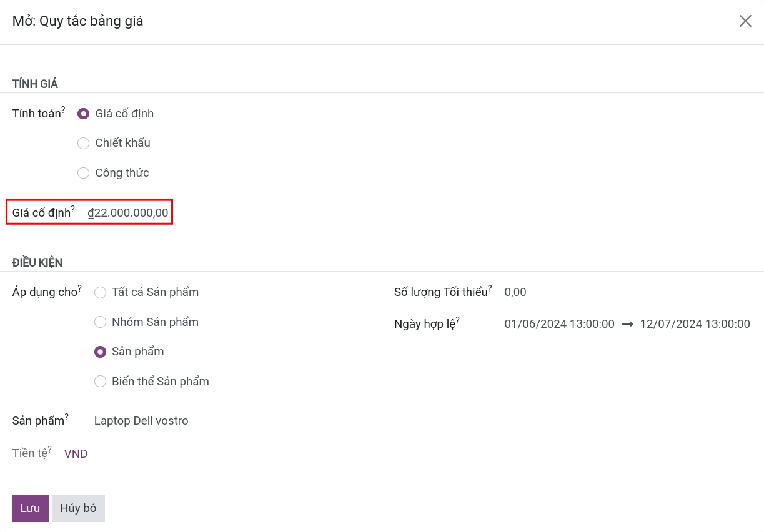The width and height of the screenshot is (764, 532).
Task: Show help tooltip for Số lượng Tối thiểu
Action: [x=490, y=288]
